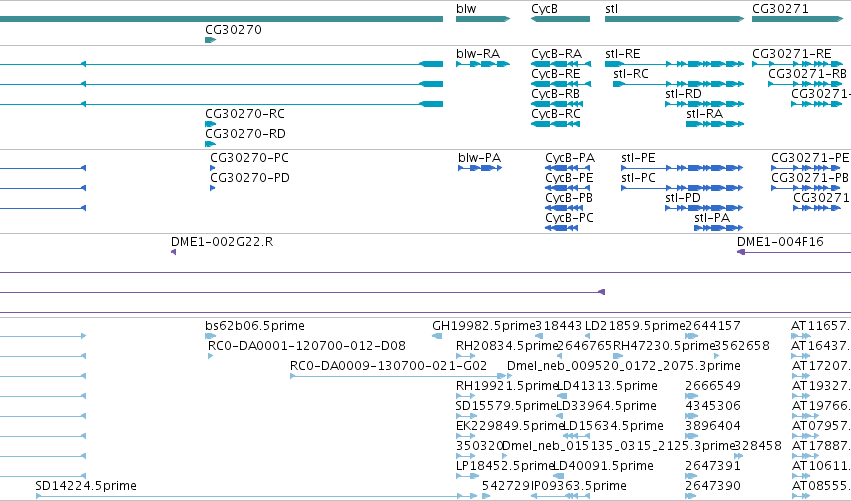Viewport: 851px width, 501px height.
Task: Select the DME1-002G22.R feature
Action: coord(174,252)
